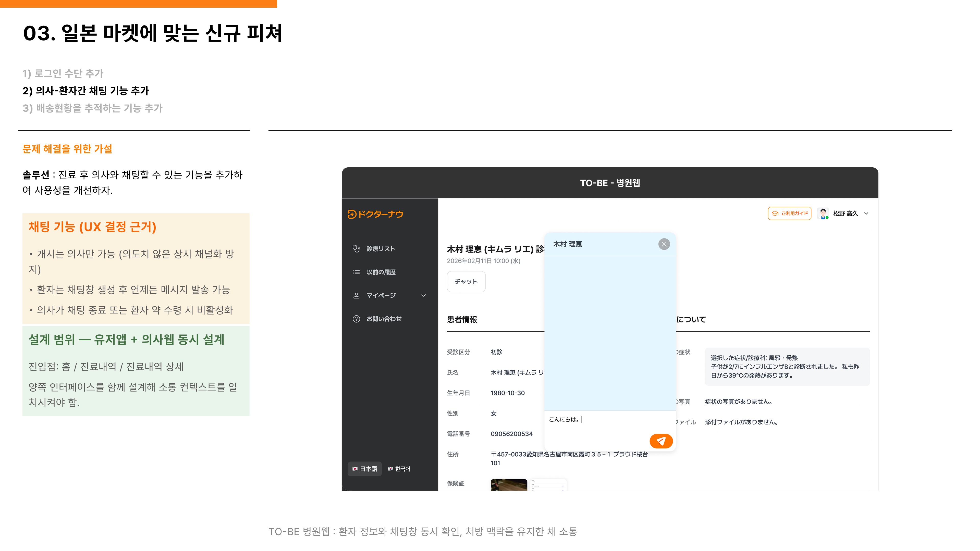980x551 pixels.
Task: Click slide item 3) 배송현황을 추적하는 기능 추가
Action: 92,108
